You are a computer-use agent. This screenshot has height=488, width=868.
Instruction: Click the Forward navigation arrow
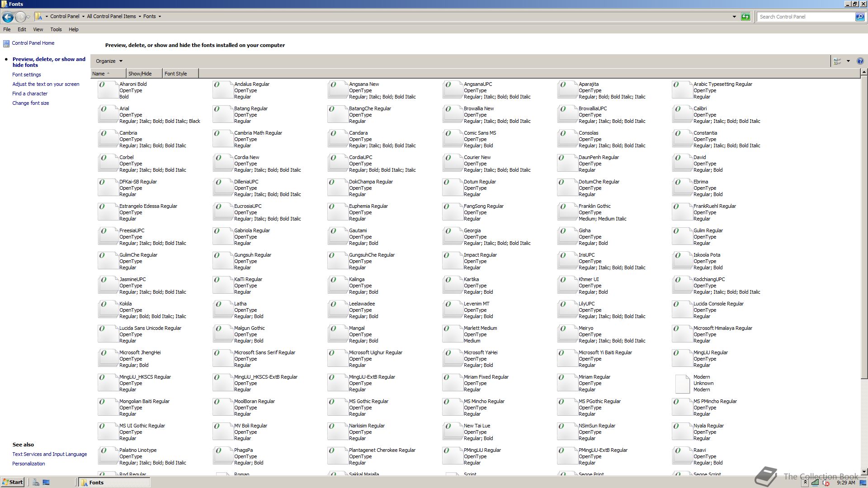[20, 17]
